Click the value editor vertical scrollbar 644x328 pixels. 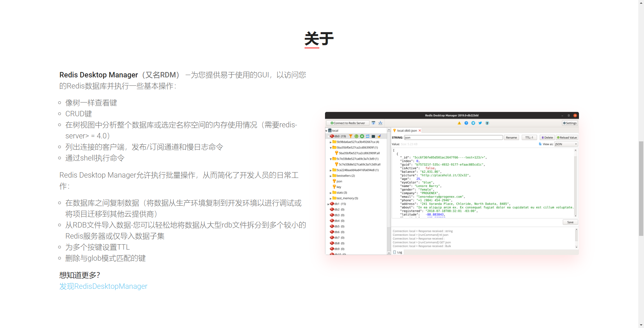click(x=576, y=183)
